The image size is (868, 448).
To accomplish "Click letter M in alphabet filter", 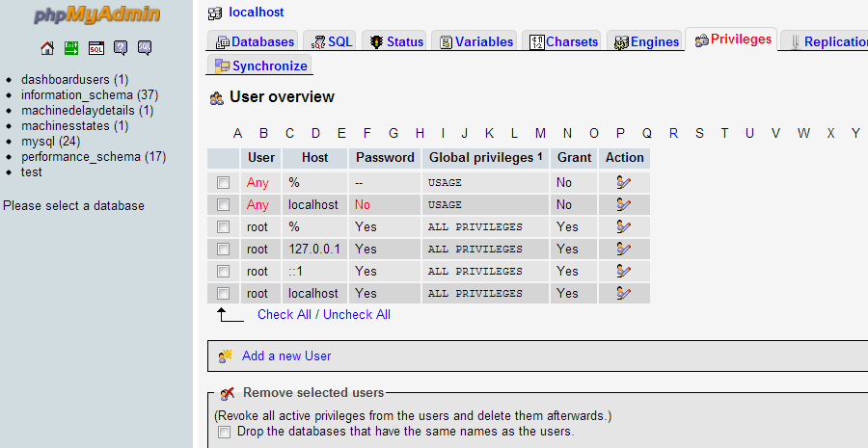I will tap(540, 133).
